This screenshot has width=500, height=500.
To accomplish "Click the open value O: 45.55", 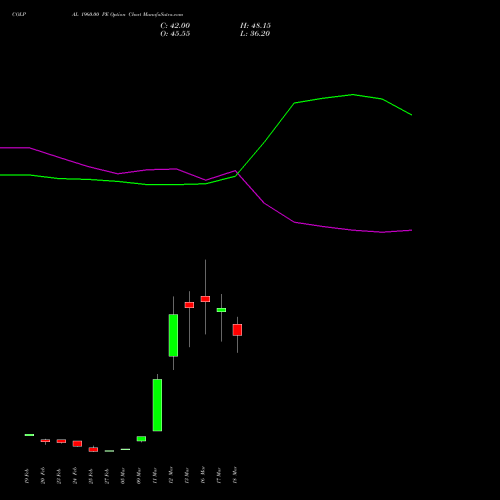I will tap(175, 34).
